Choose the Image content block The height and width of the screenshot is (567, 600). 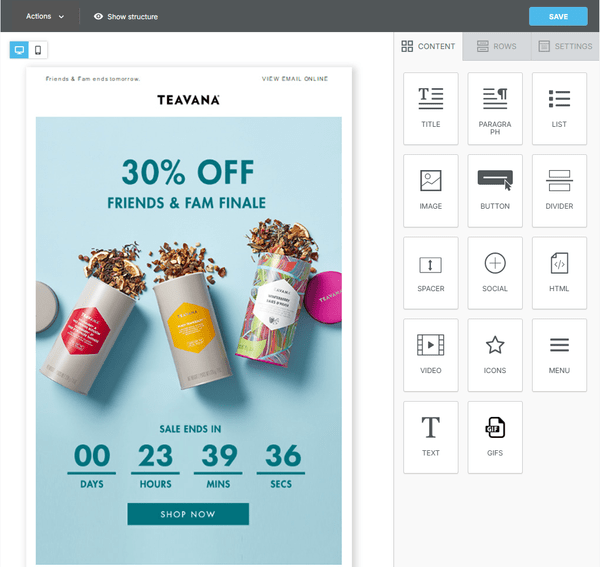(430, 191)
